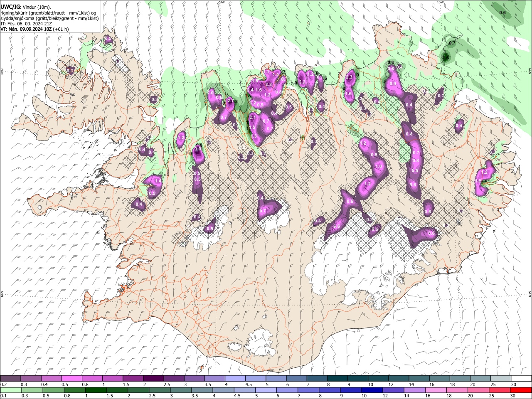Click the '2.4' snowfall value on the map

pyautogui.click(x=250, y=90)
